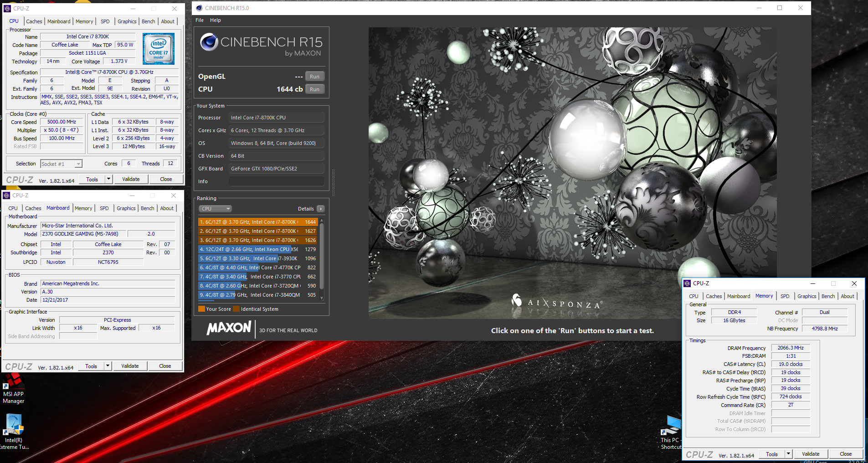This screenshot has height=463, width=868.
Task: Click the ranking list scroll-down arrow
Action: point(322,298)
